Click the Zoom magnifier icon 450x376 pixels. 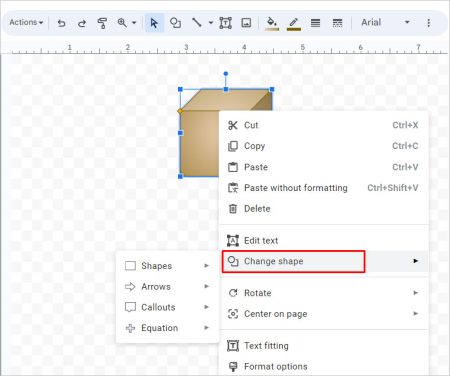pos(122,23)
